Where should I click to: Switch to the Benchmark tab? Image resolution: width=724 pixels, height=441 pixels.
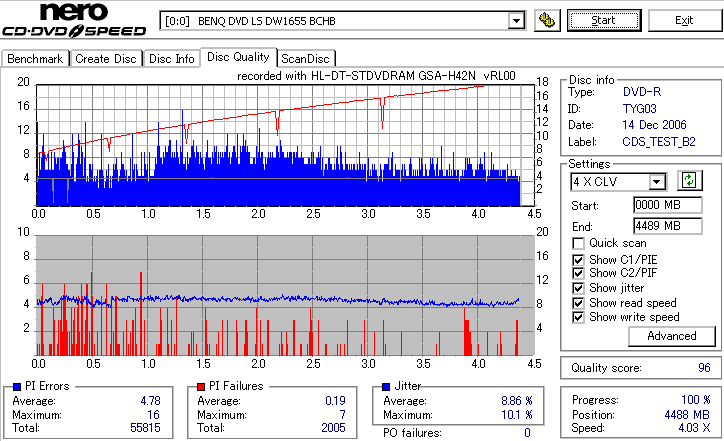click(35, 59)
